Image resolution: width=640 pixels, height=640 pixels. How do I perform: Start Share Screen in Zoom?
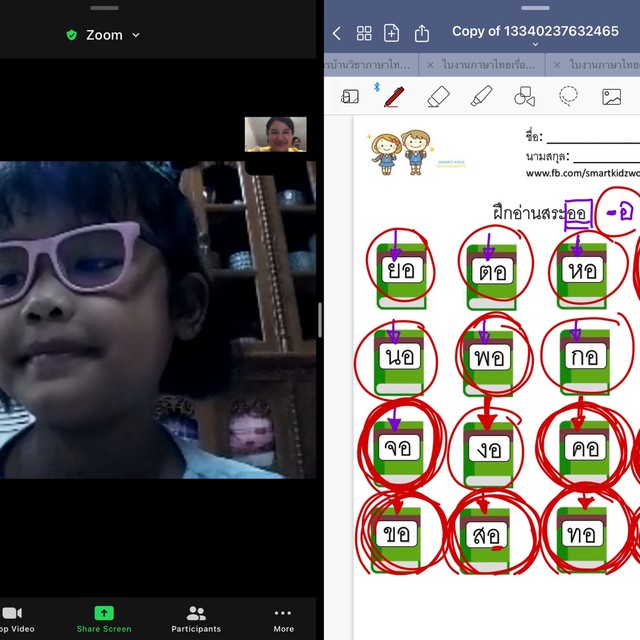pos(104,618)
